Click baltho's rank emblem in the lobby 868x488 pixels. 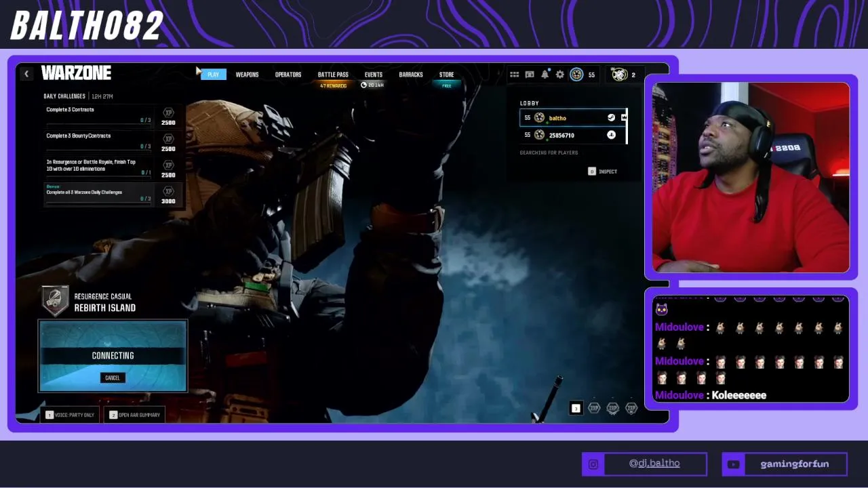point(539,118)
